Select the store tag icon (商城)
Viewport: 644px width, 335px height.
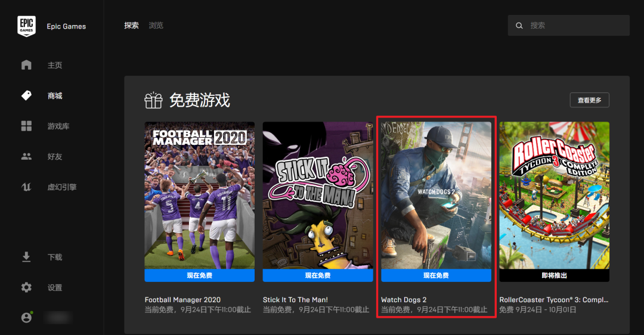26,95
